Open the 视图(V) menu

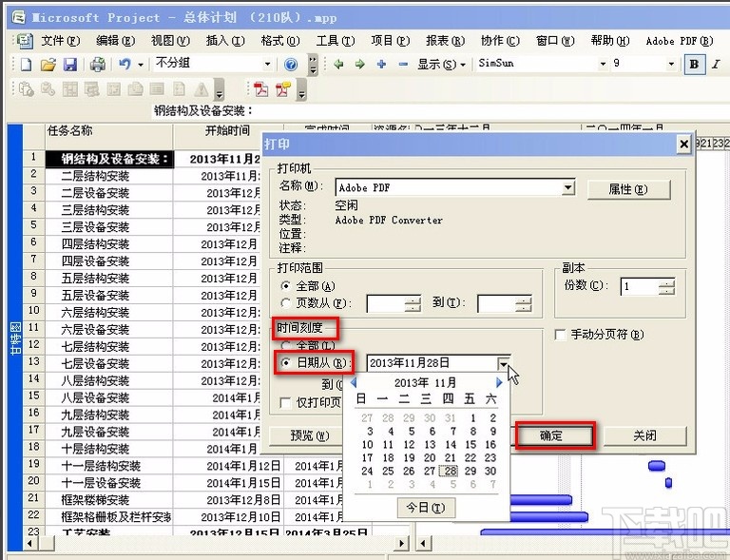(x=170, y=41)
